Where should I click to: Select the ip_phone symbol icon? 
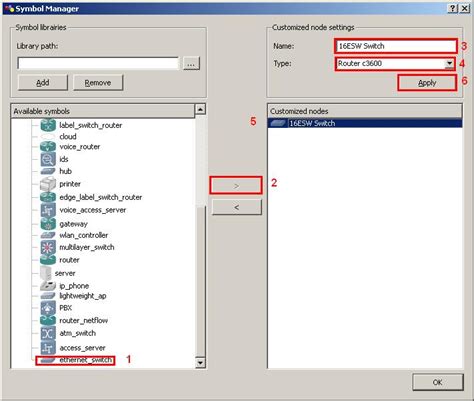click(x=48, y=286)
